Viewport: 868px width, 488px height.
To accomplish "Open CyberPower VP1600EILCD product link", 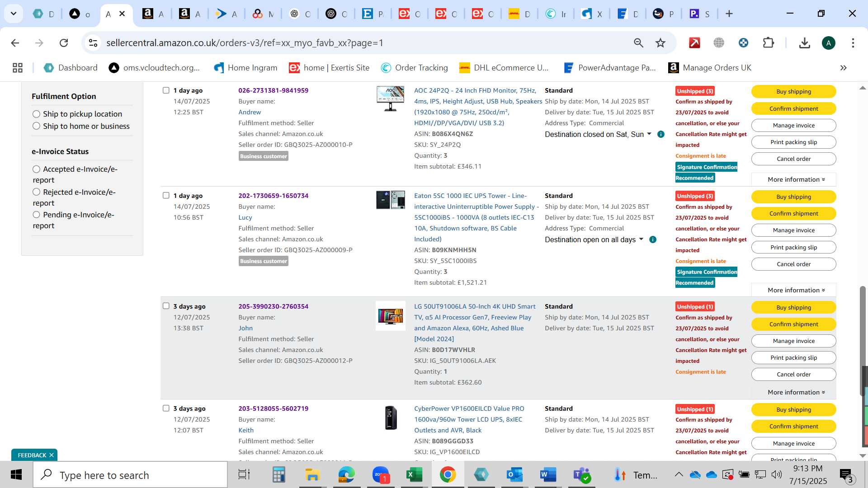I will [x=469, y=419].
